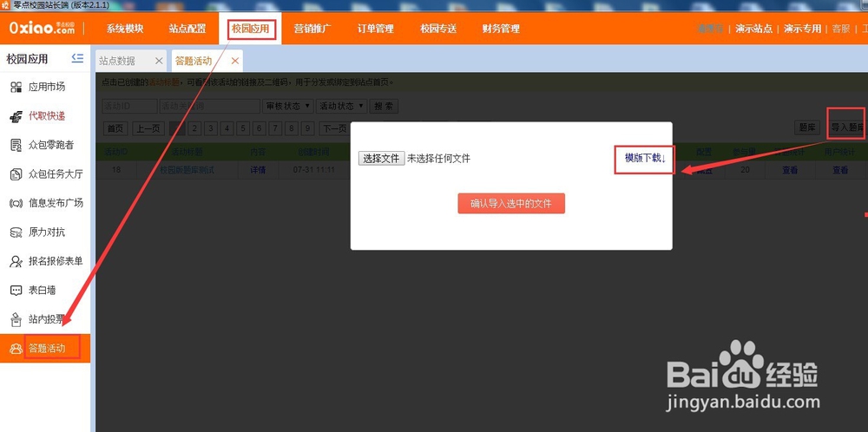This screenshot has height=432, width=868.
Task: Select the 众包零跑者 sidebar icon
Action: pyautogui.click(x=16, y=145)
